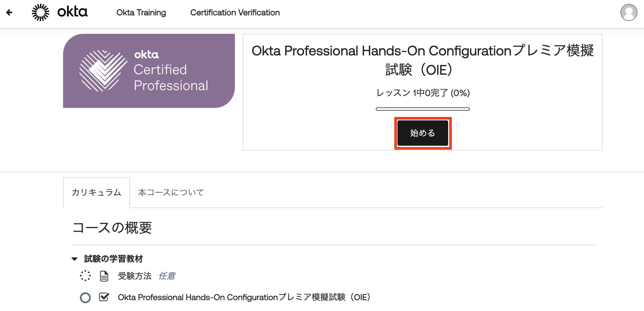Screen dimensions: 644x311
Task: Click the dotted circle status icon
Action: coord(85,276)
